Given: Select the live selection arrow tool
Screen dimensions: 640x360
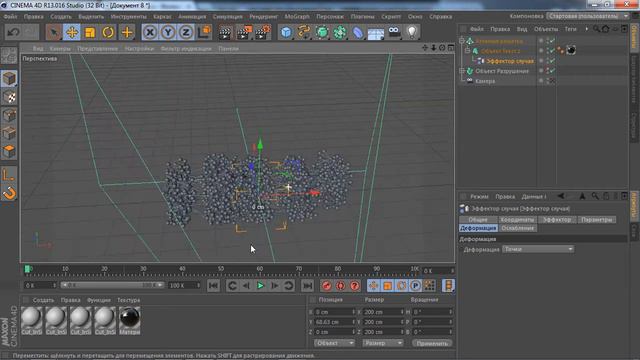Looking at the screenshot, I should (53, 32).
